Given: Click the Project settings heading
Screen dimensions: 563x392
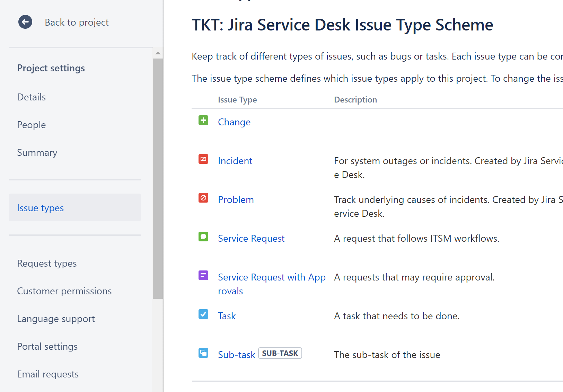Looking at the screenshot, I should pos(51,68).
